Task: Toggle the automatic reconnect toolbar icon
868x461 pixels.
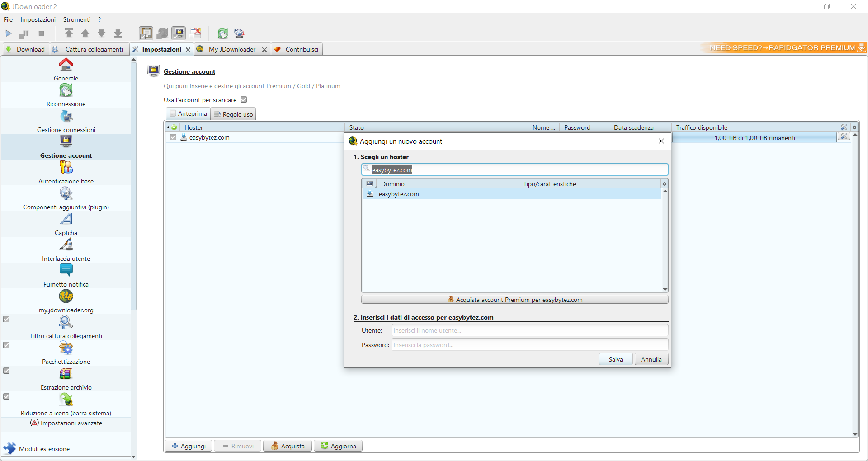Action: point(162,33)
